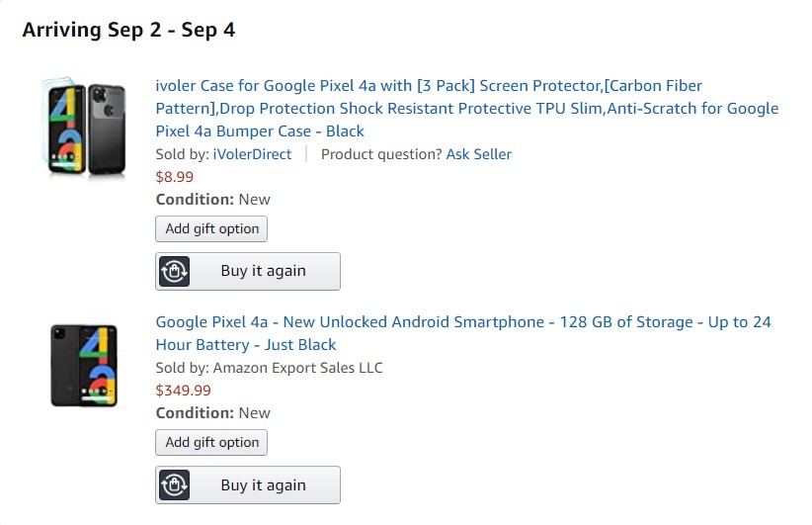Select the Ask Seller link
The height and width of the screenshot is (525, 812).
[x=478, y=154]
